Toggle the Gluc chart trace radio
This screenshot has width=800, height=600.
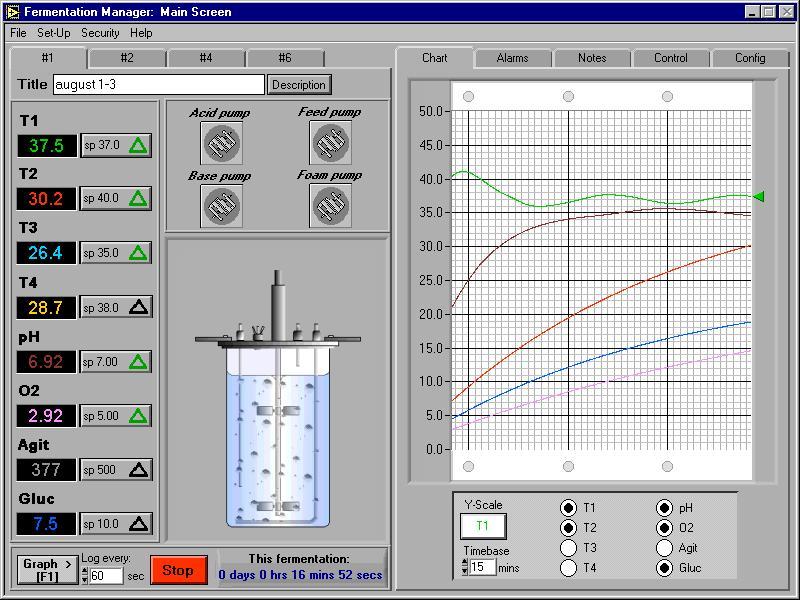(664, 568)
